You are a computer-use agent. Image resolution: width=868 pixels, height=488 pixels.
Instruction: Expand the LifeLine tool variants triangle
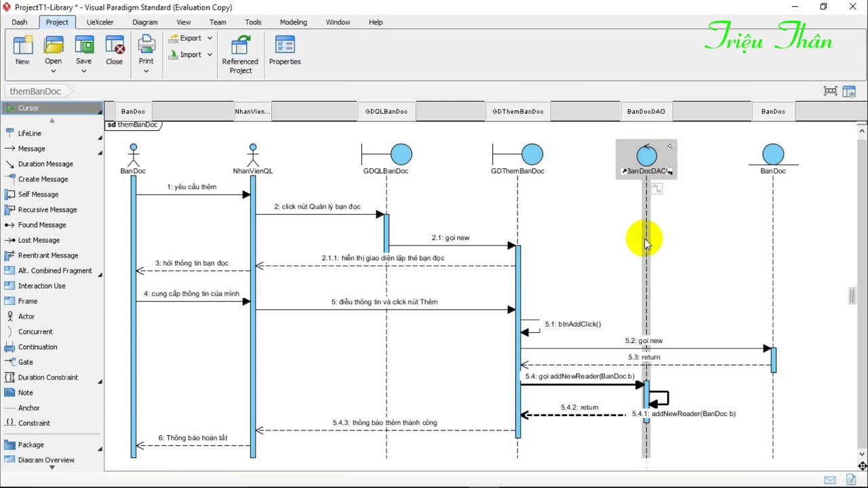pyautogui.click(x=100, y=138)
